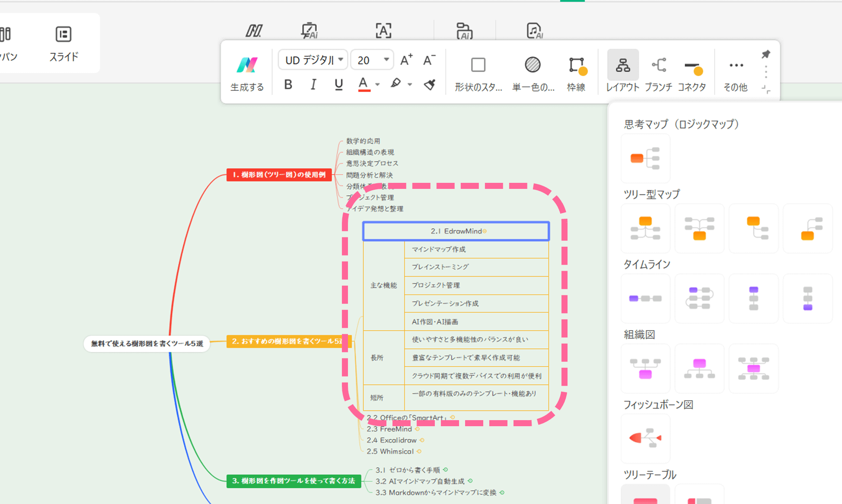
Task: Expand the 2.4 Excalidraw node
Action: (x=422, y=440)
